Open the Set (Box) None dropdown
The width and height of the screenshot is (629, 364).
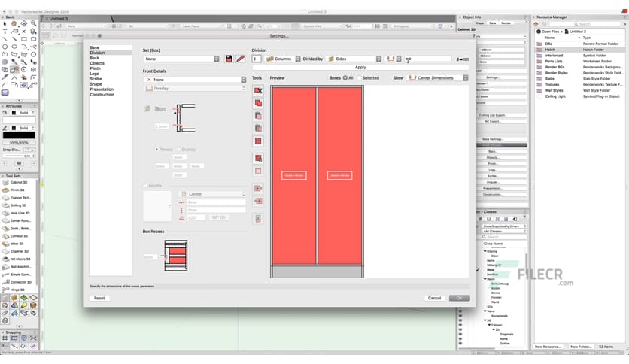[181, 59]
